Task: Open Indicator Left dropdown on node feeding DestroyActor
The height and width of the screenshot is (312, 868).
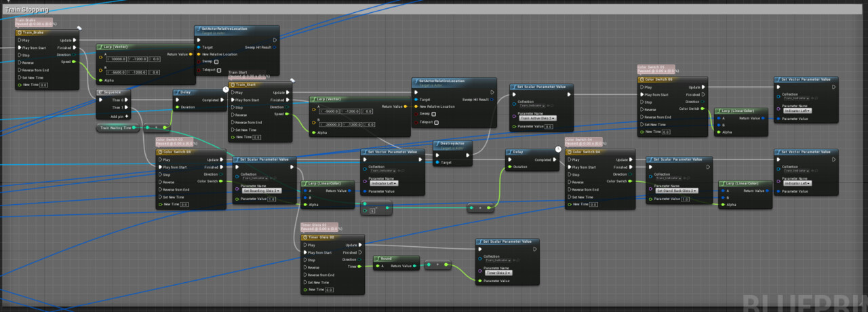Action: point(384,183)
